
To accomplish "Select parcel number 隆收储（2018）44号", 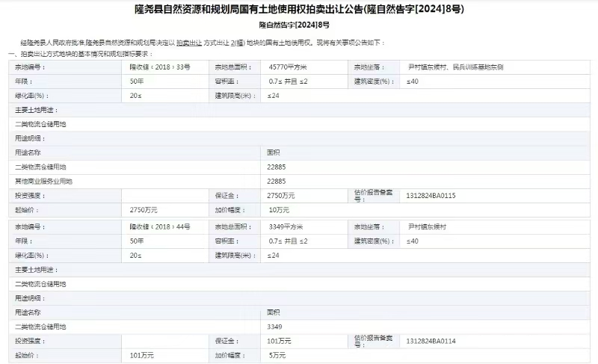I will [x=160, y=226].
